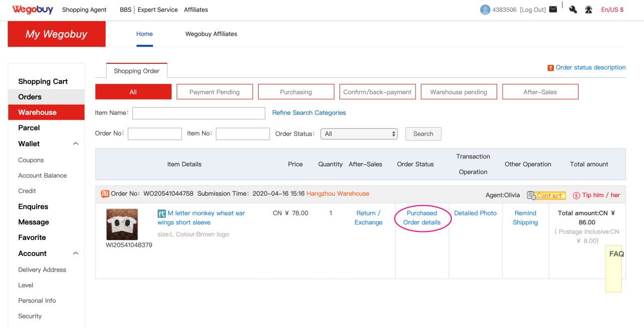This screenshot has width=644, height=328.
Task: Click the Search button
Action: pyautogui.click(x=423, y=134)
